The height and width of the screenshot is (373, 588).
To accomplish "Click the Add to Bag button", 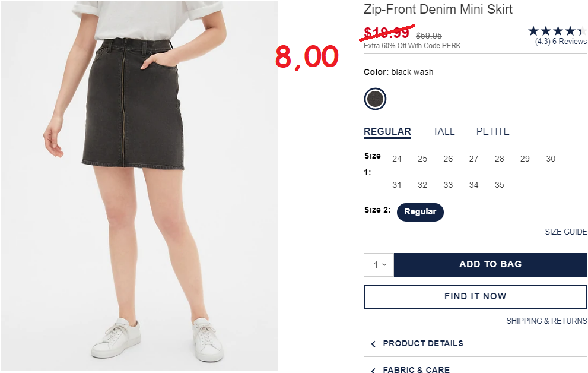I will tap(491, 264).
